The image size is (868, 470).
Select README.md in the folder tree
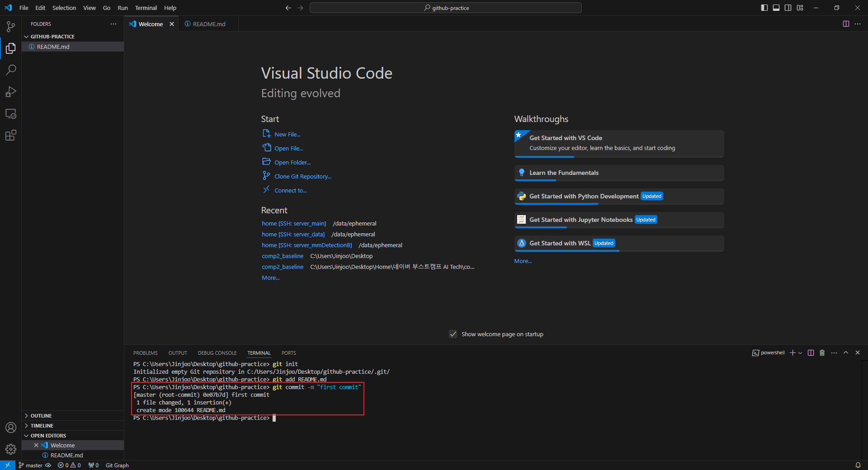click(x=73, y=47)
